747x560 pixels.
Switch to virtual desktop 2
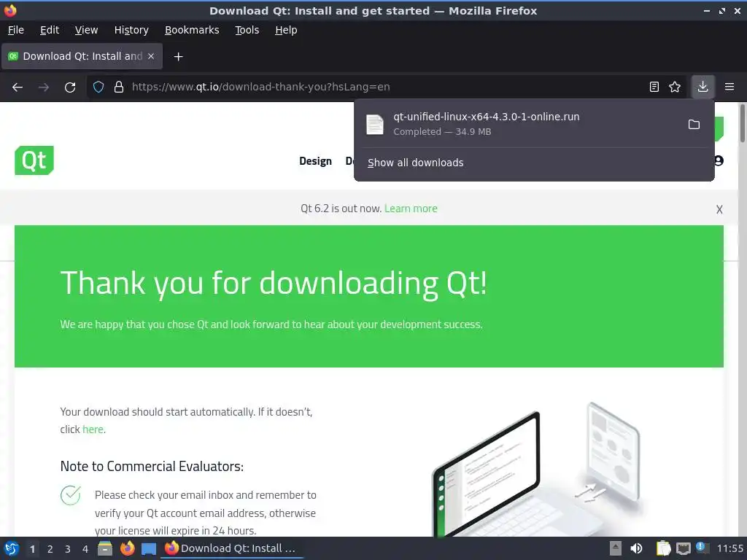click(x=50, y=549)
